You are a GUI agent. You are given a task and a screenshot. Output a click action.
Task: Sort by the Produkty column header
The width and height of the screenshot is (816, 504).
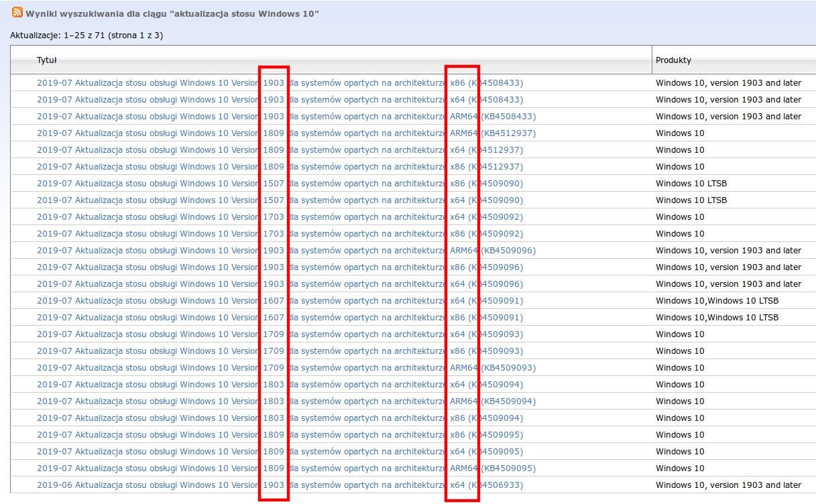point(673,60)
